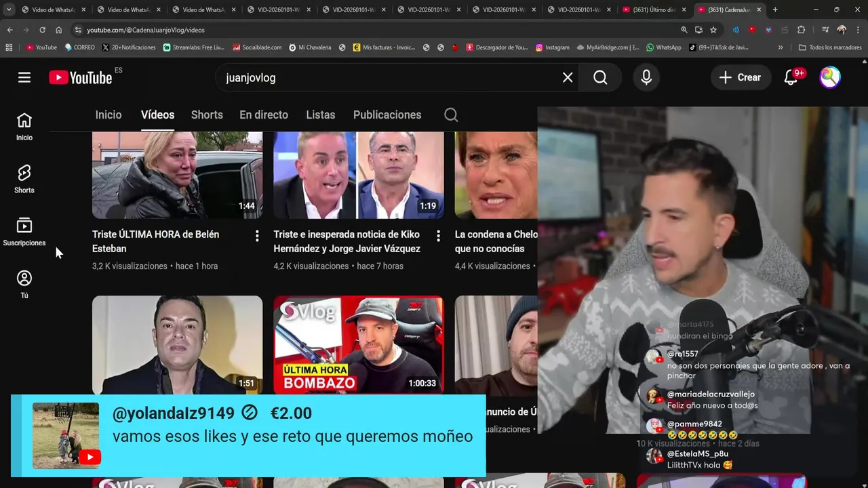Clear the search box with the X icon
Screen dimensions: 868x488
568,77
